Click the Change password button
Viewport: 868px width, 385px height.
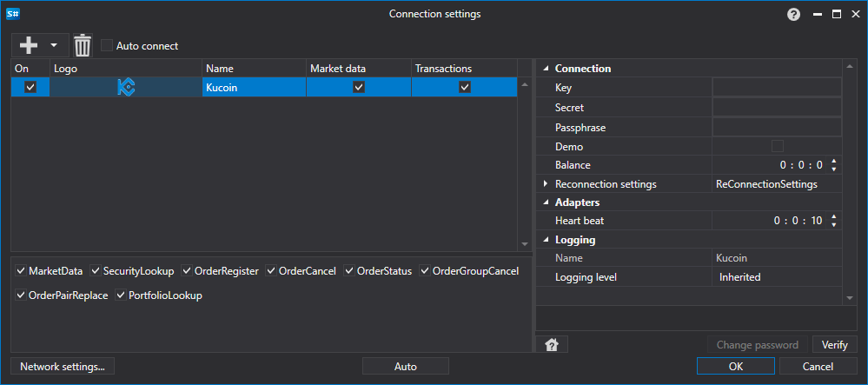(x=758, y=344)
